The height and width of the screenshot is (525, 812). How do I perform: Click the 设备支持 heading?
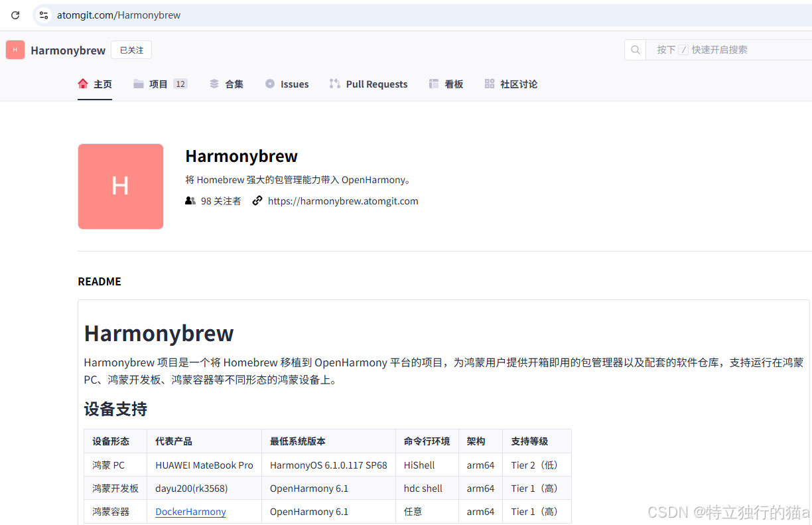coord(115,409)
